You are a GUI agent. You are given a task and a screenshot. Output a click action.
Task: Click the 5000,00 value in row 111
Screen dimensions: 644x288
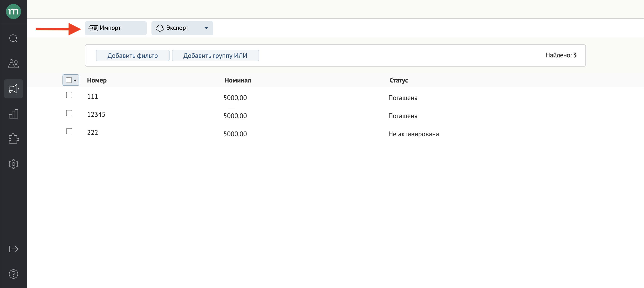[235, 98]
